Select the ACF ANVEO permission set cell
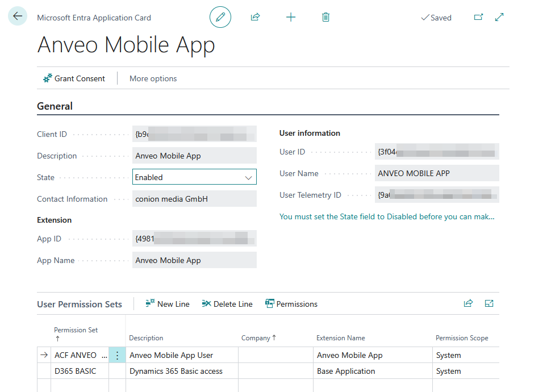Image resolution: width=547 pixels, height=392 pixels. coord(80,355)
